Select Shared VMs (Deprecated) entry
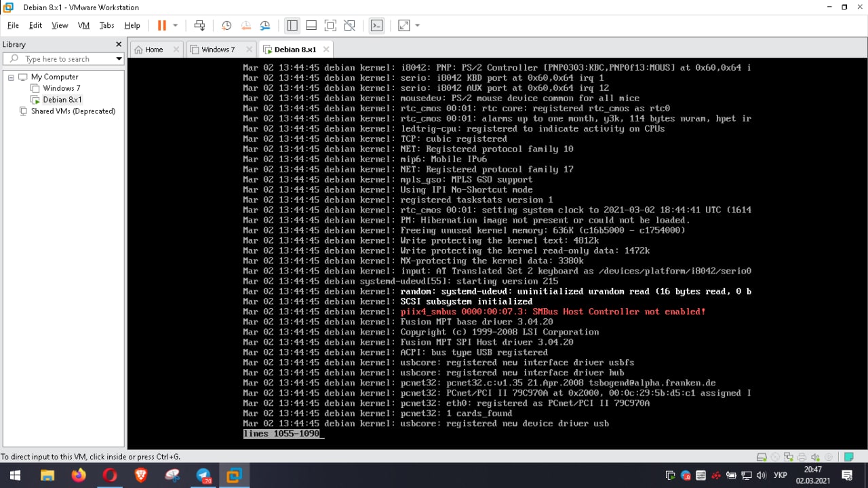The image size is (868, 488). pos(73,111)
